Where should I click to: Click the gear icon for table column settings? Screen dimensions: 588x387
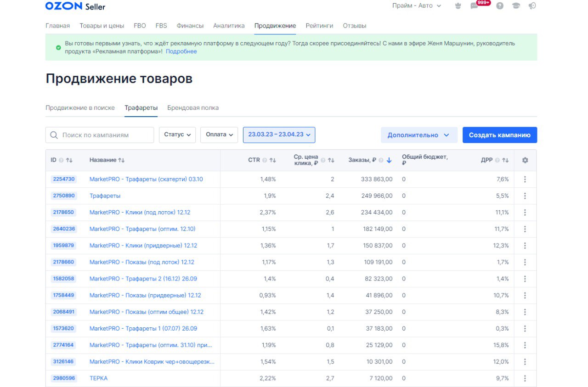coord(525,160)
